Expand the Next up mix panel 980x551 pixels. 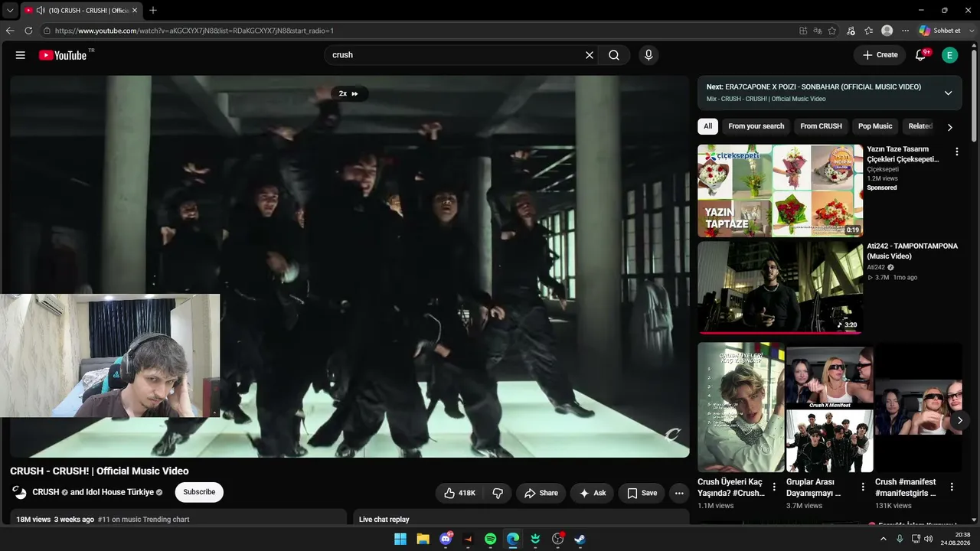click(948, 93)
